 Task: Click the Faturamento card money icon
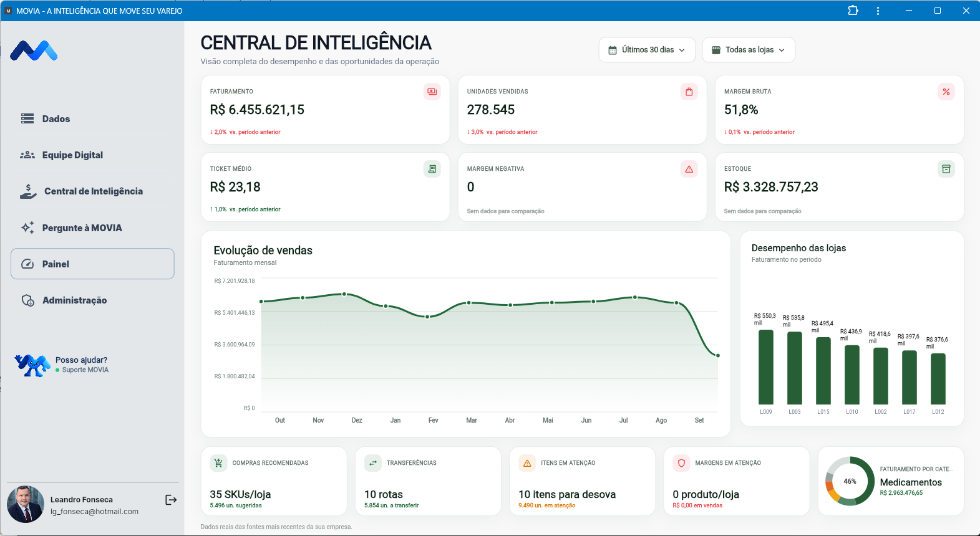coord(432,92)
